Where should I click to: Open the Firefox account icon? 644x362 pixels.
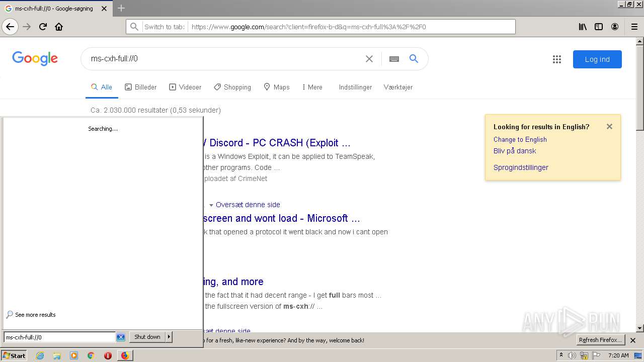pos(615,27)
